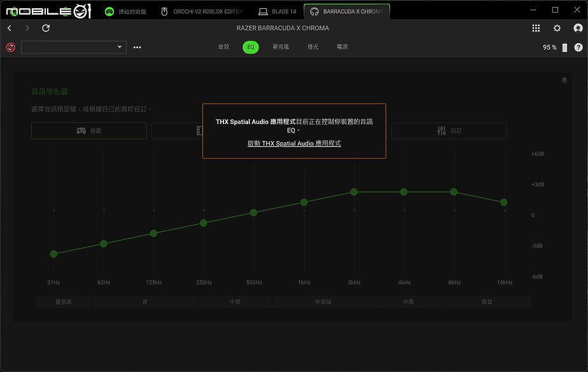Click the headset icon on Barracuda tab

point(314,11)
